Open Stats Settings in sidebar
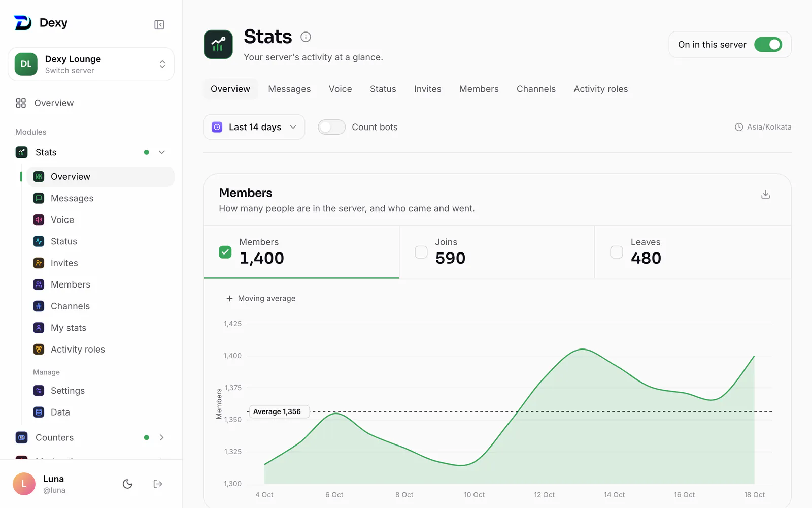The width and height of the screenshot is (812, 508). (x=100, y=391)
